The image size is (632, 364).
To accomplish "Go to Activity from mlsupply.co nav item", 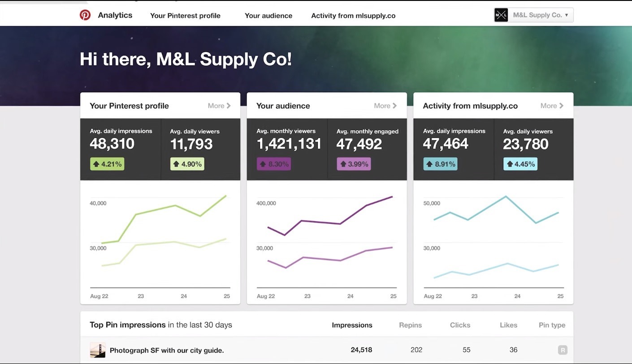I will pyautogui.click(x=353, y=16).
